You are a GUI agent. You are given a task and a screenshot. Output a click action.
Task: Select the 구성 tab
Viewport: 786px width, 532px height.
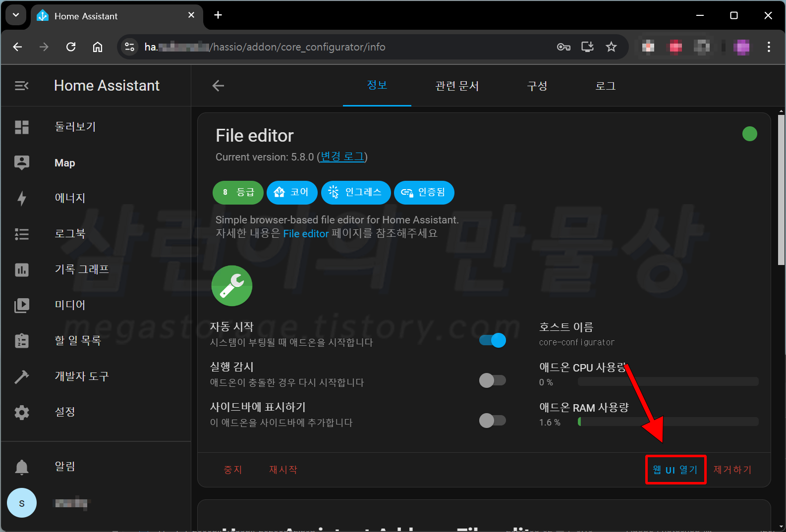[x=537, y=86]
